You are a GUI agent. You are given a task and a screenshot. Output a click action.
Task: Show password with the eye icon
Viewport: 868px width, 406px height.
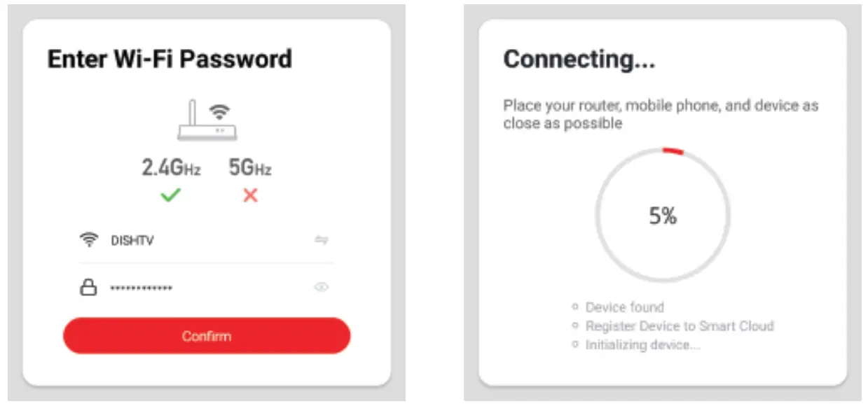click(322, 287)
